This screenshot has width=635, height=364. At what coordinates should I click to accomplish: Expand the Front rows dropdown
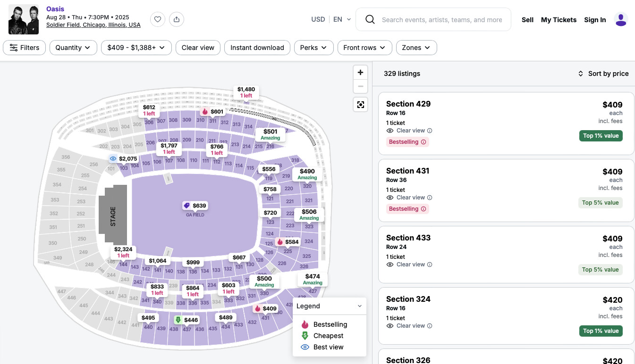click(x=365, y=48)
